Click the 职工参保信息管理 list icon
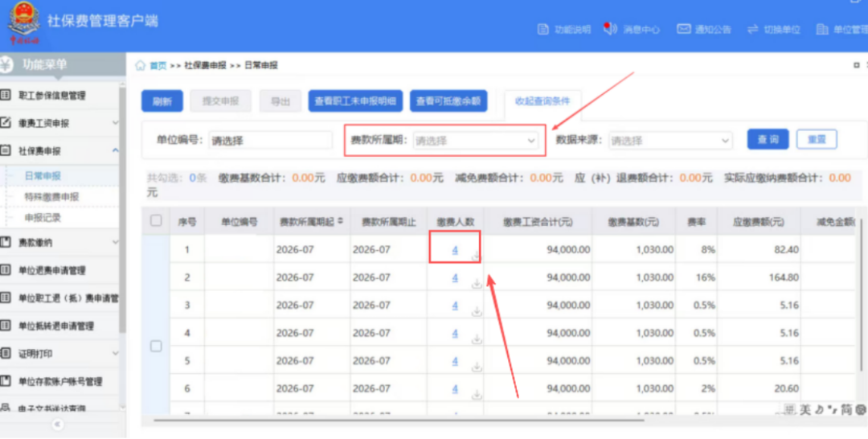This screenshot has height=439, width=868. click(x=6, y=95)
